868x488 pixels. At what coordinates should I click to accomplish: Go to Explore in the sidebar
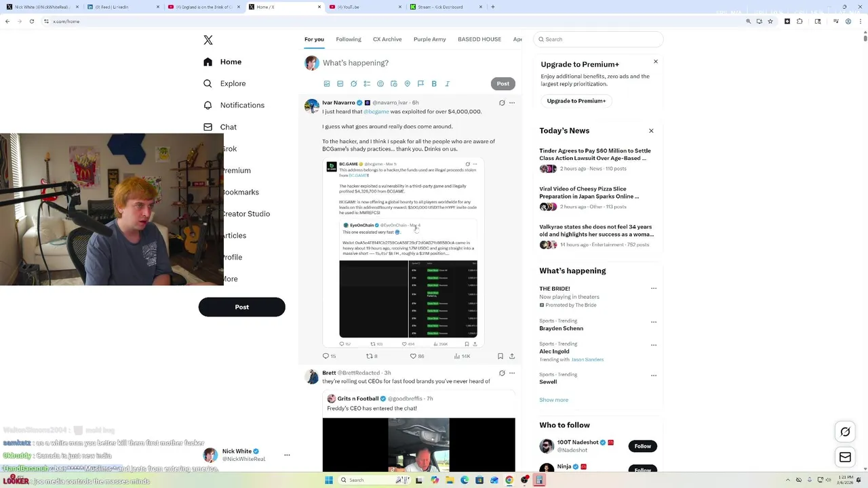point(224,83)
